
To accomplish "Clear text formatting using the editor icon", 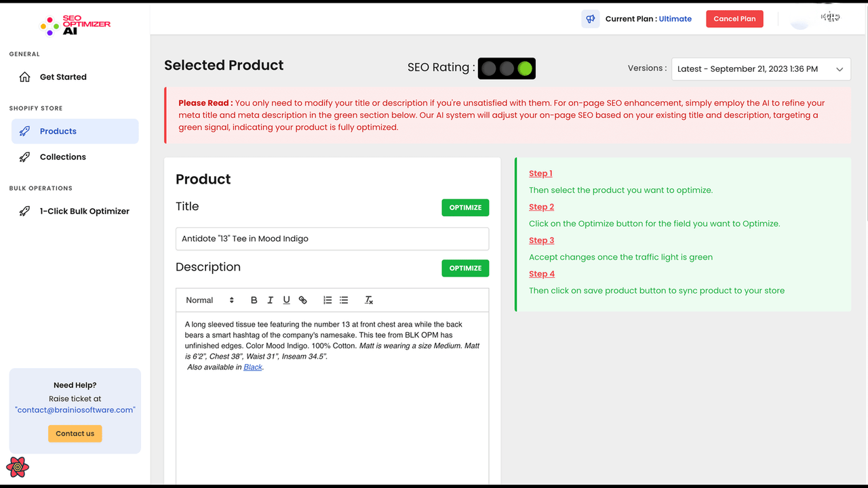I will (368, 300).
